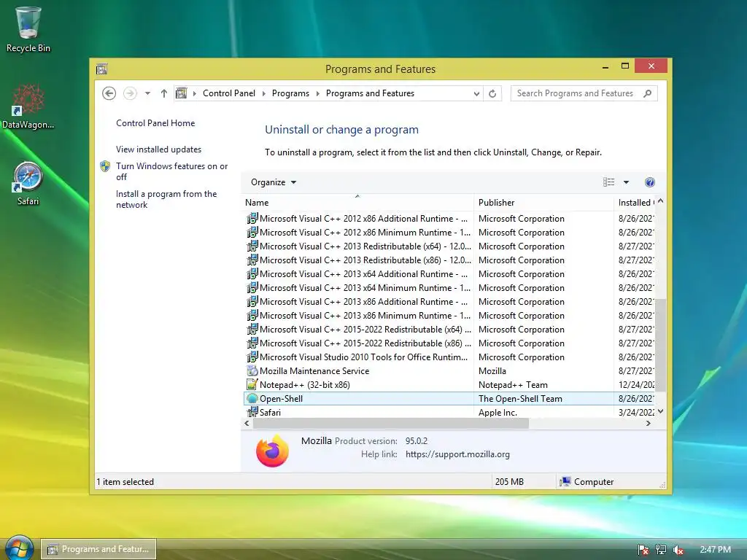The height and width of the screenshot is (560, 747).
Task: Click the Windows features shield icon
Action: coord(105,166)
